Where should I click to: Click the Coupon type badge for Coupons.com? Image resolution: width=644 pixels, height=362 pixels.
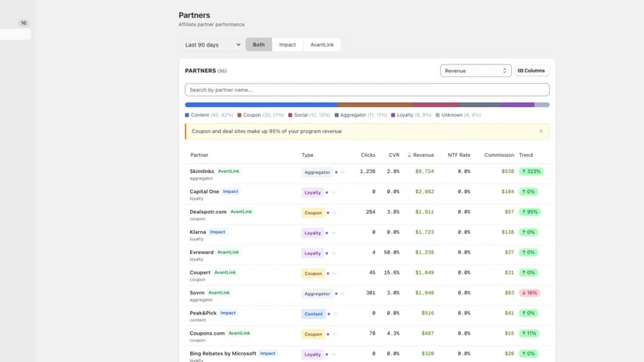point(313,334)
